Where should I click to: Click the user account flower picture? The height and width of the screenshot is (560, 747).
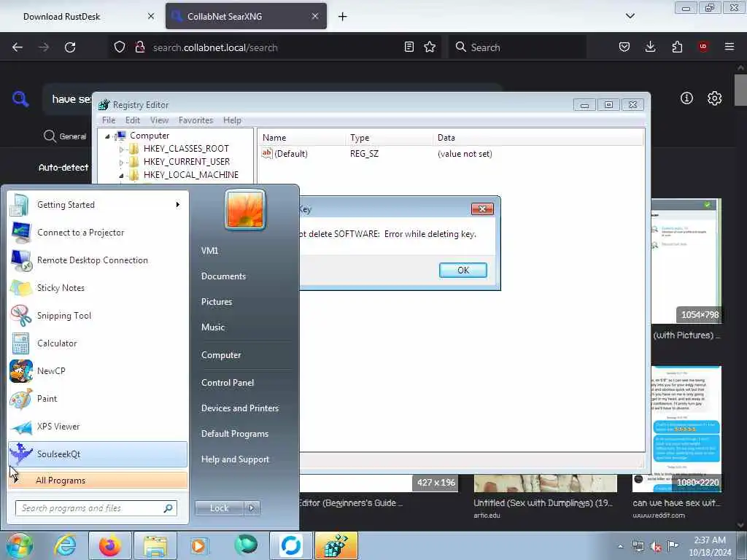pyautogui.click(x=245, y=209)
